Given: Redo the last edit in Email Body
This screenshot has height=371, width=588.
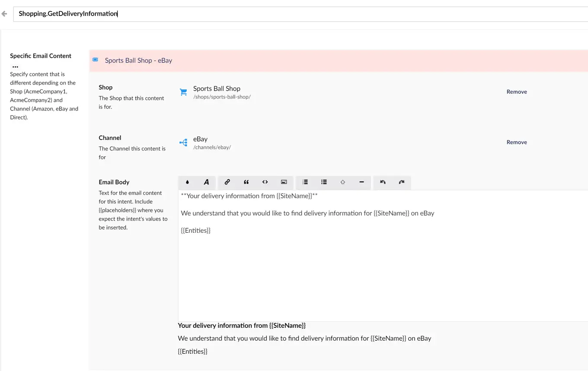Looking at the screenshot, I should coord(401,182).
